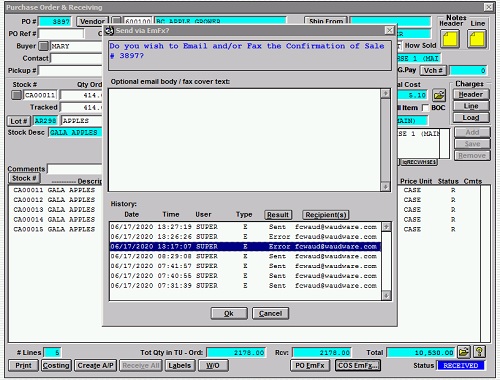Open the header Notes yellow note icon
Screen dimensions: 500x380
(x=450, y=39)
